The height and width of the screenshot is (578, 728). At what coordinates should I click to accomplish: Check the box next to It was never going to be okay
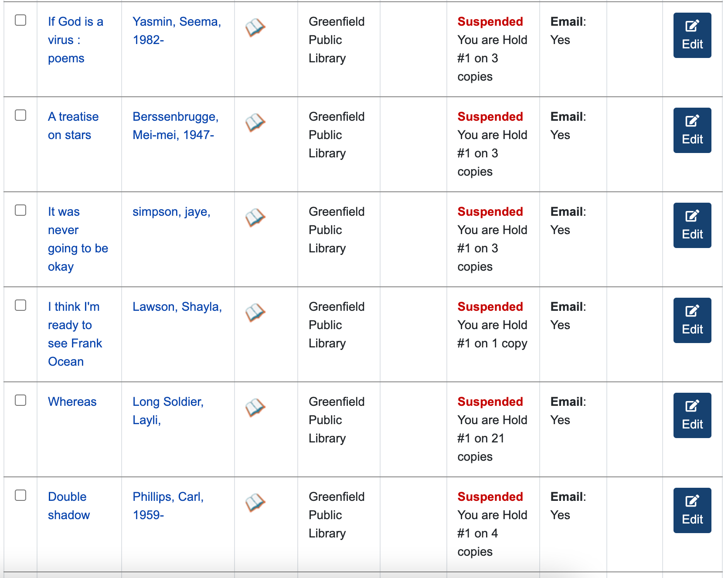click(x=20, y=209)
